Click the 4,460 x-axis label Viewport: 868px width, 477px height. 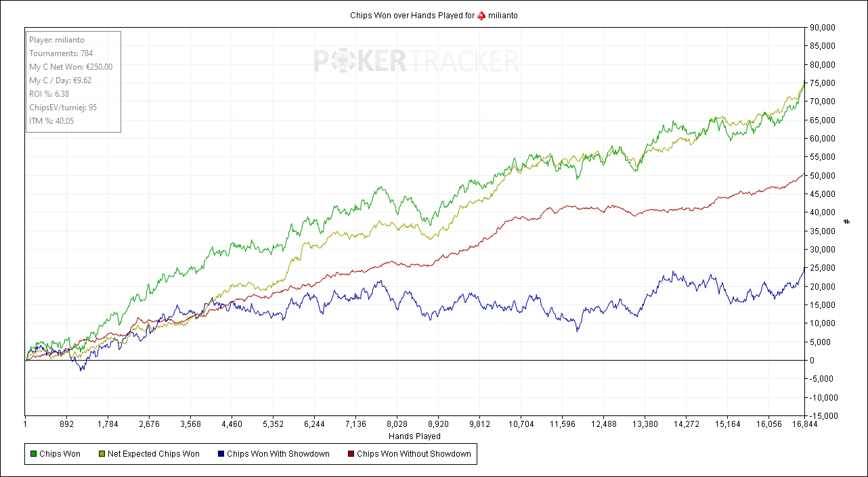(x=232, y=425)
